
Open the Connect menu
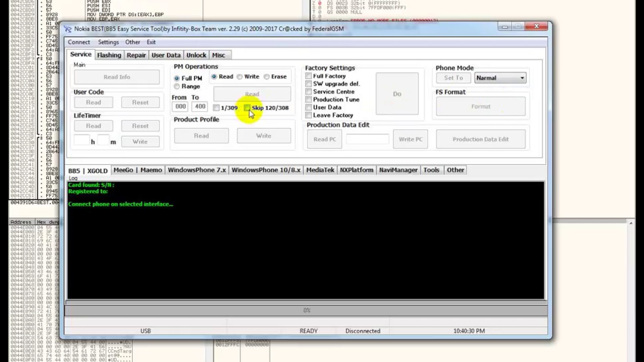(x=79, y=42)
